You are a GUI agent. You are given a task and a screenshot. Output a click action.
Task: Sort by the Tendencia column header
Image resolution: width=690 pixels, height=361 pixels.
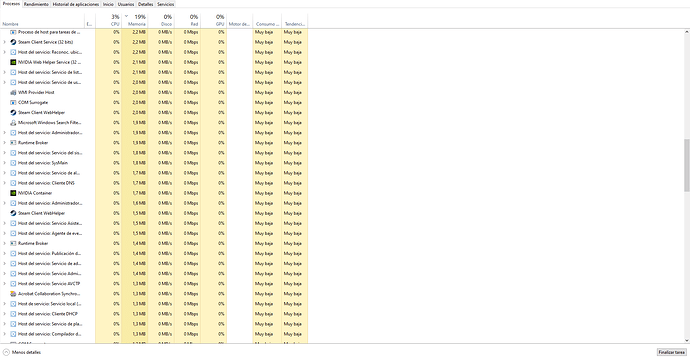(294, 20)
